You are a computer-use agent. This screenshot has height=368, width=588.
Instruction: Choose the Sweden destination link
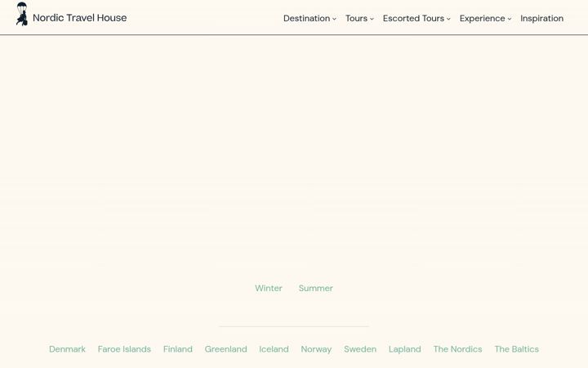coord(360,349)
